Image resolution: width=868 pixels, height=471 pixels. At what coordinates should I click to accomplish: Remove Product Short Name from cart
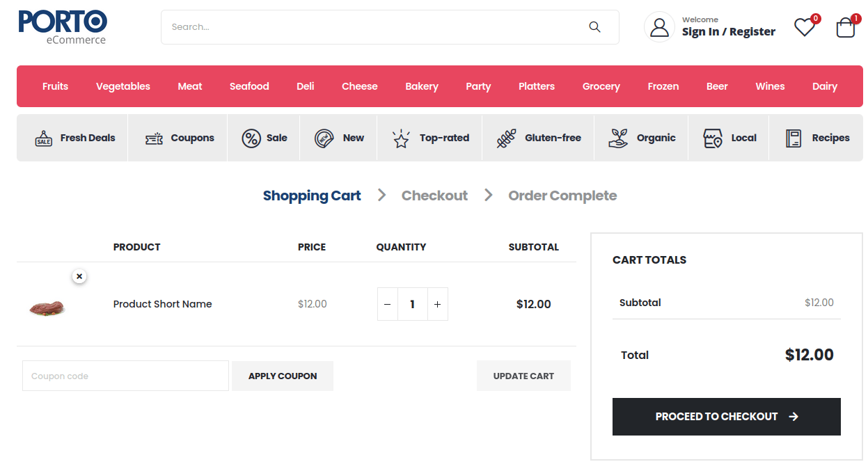79,276
